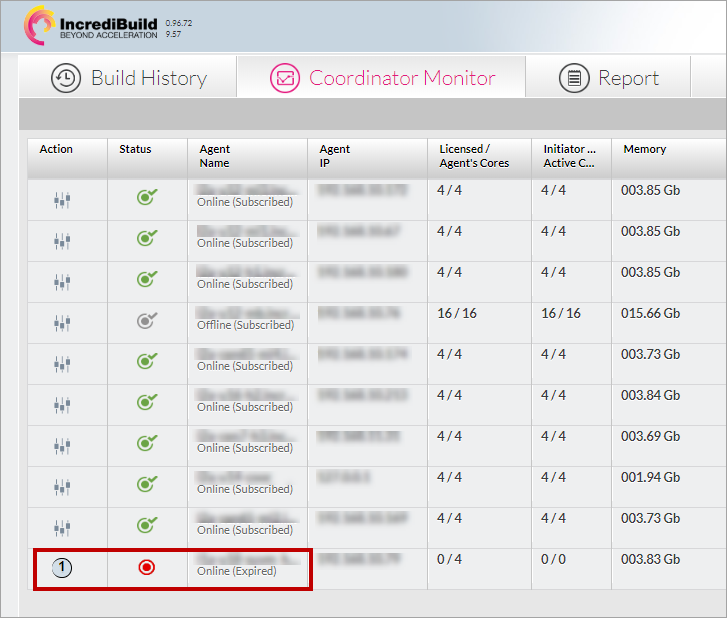Select the 'Online (Expired)' agent name cell
This screenshot has width=727, height=618.
[248, 569]
